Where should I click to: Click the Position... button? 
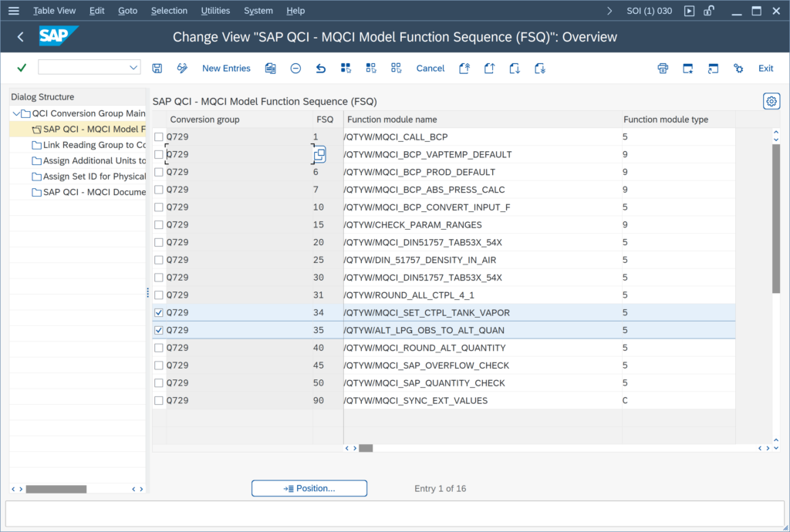point(309,488)
